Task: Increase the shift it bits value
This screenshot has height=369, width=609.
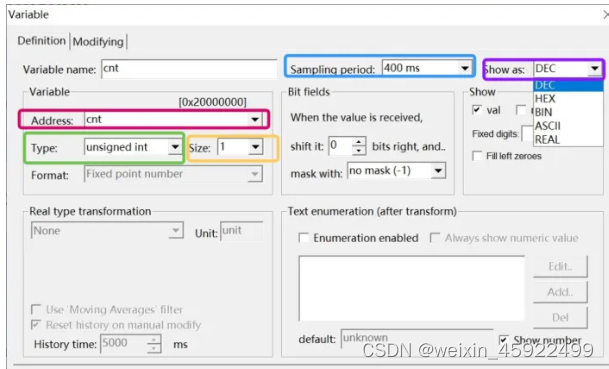Action: tap(359, 142)
